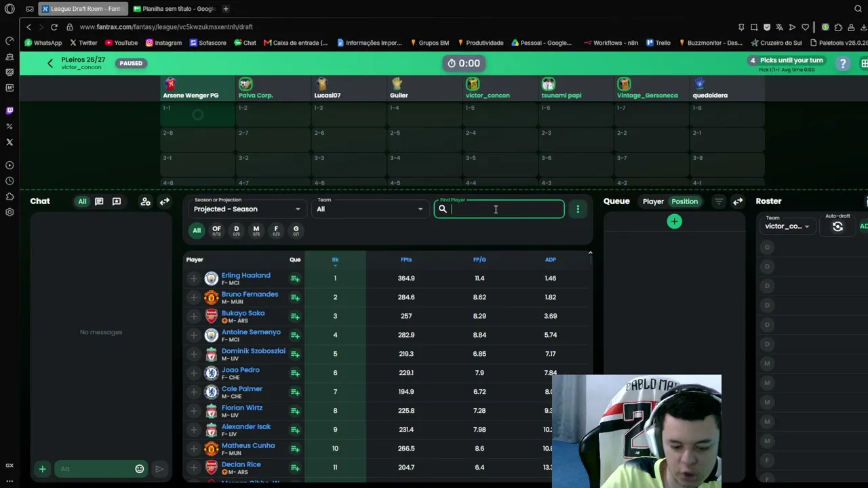Open the Trello bookmark
Screen dimensions: 868x488
click(x=658, y=43)
